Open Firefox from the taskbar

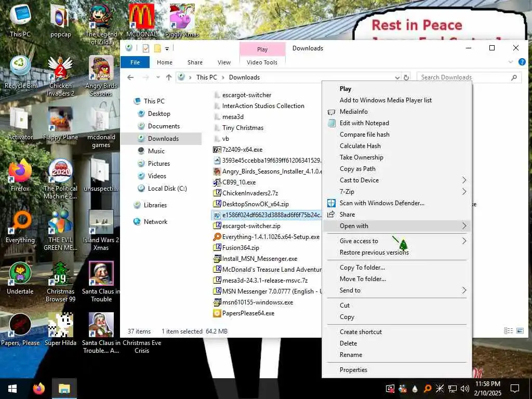point(38,389)
